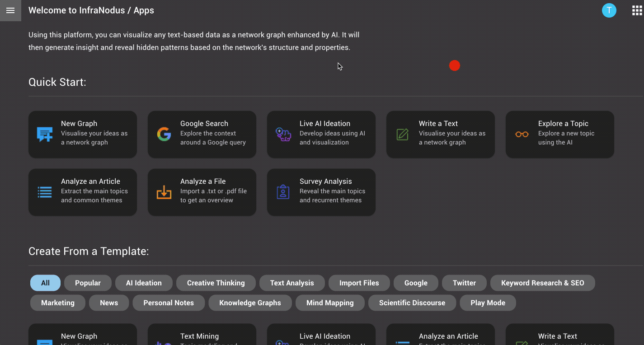This screenshot has height=345, width=644.
Task: Choose the Personal Notes filter chip
Action: 169,303
